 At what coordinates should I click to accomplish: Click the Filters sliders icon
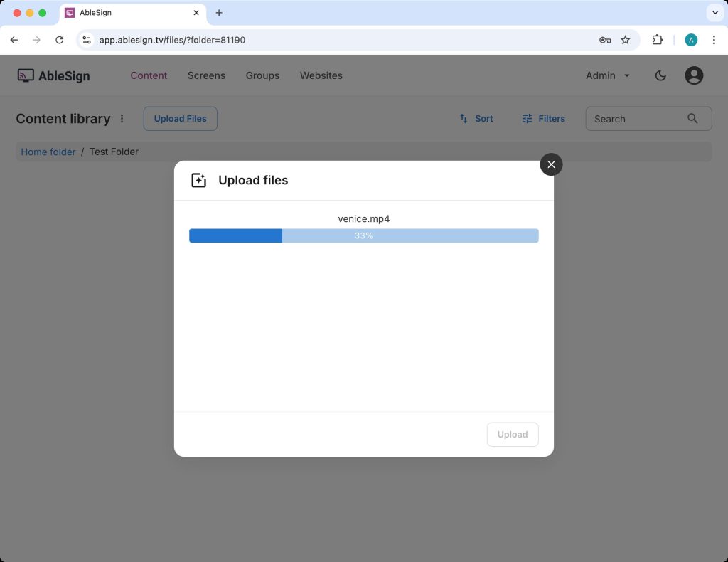pyautogui.click(x=527, y=118)
